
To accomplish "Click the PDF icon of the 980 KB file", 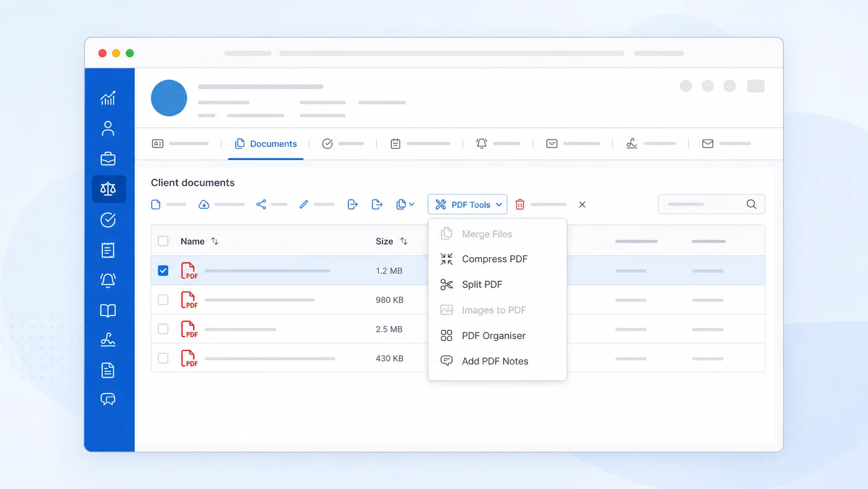I will click(189, 300).
